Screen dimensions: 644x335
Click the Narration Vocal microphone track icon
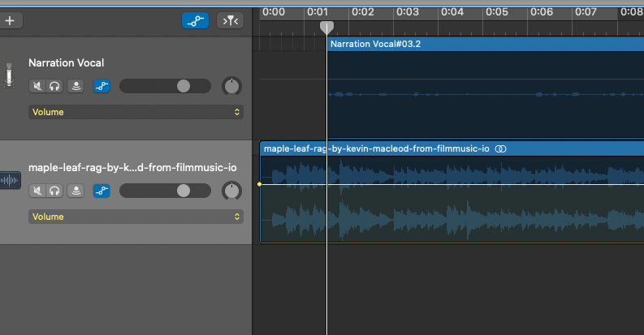(x=11, y=75)
